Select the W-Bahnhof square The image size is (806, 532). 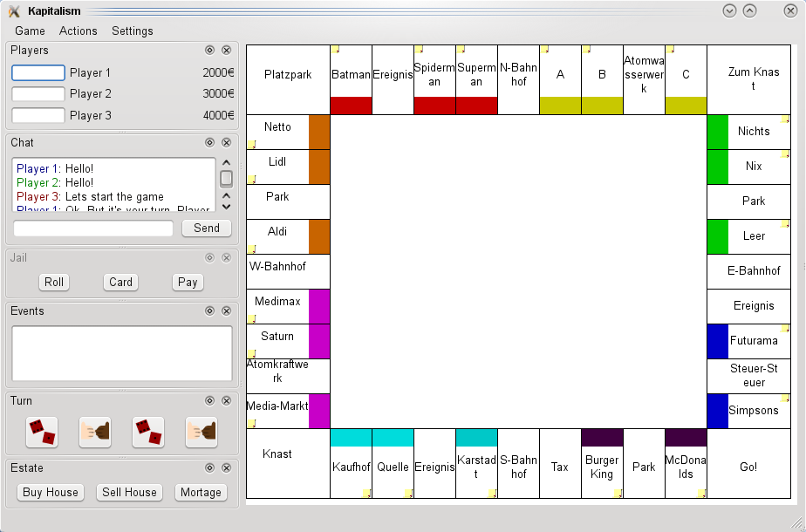[288, 271]
